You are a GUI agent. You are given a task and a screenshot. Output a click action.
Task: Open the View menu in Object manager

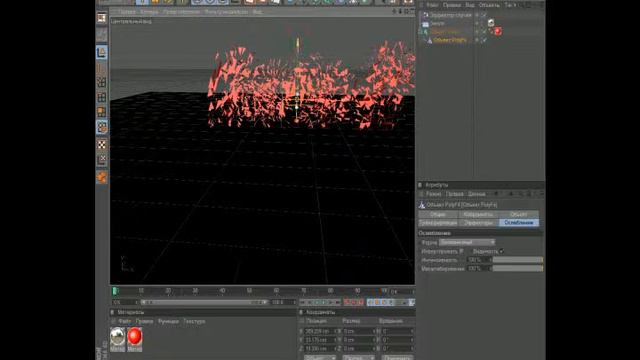pyautogui.click(x=470, y=5)
